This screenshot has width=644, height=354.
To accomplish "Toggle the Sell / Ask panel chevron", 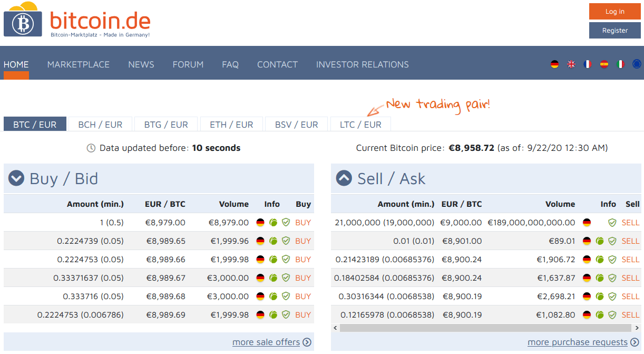I will (344, 178).
